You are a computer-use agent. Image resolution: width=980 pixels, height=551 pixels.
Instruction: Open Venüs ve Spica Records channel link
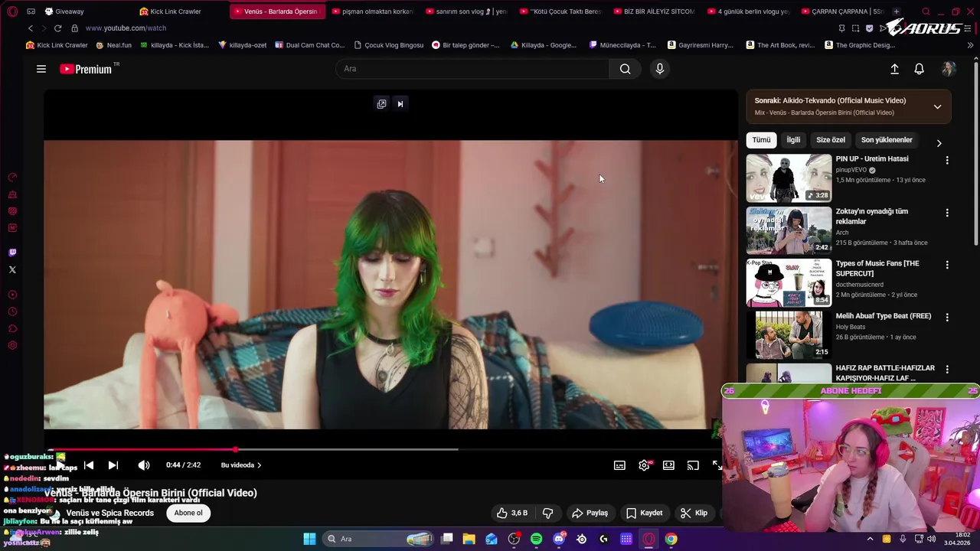coord(109,513)
